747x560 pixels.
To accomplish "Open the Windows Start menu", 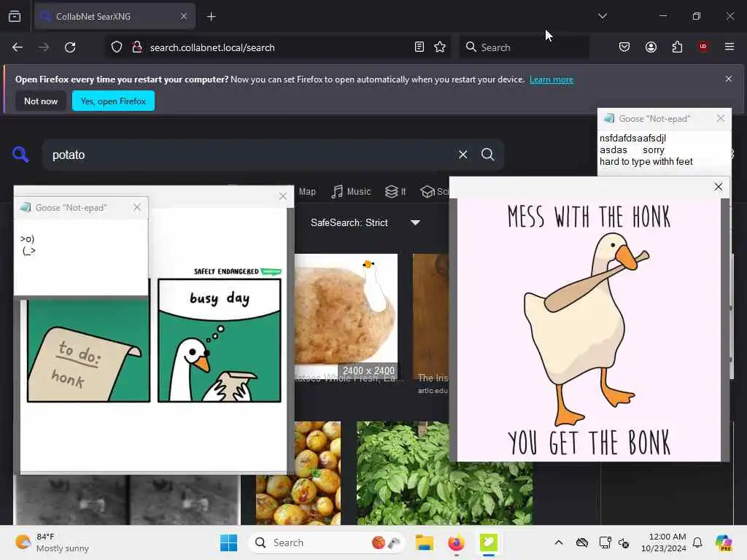I will [x=228, y=542].
